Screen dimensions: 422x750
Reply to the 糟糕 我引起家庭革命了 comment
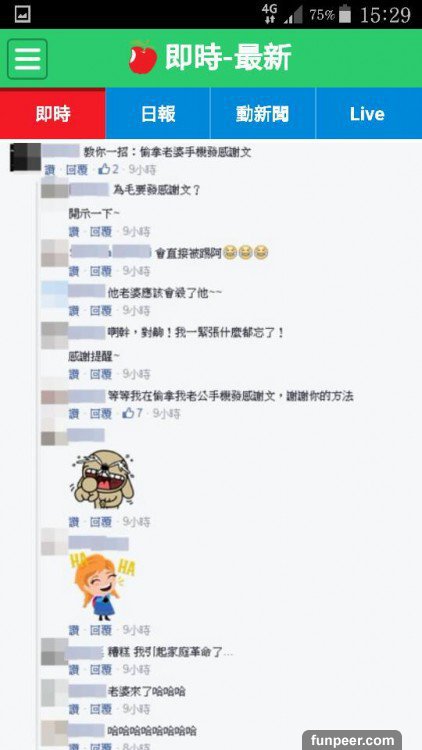[100, 669]
